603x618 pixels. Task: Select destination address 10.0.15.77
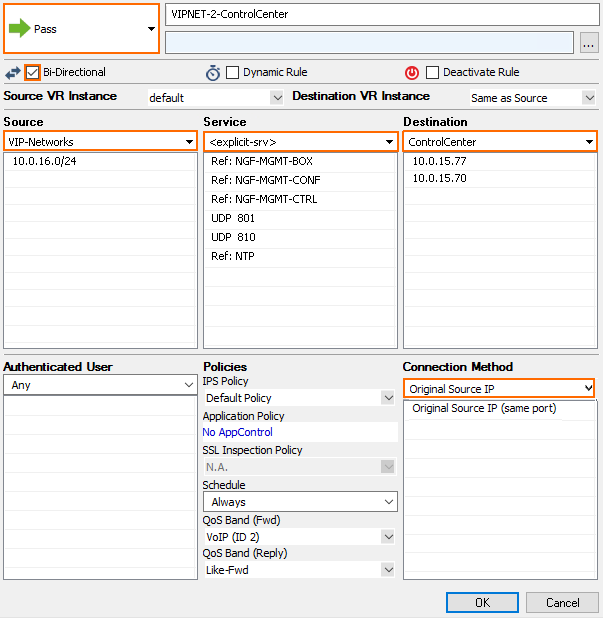(x=500, y=161)
